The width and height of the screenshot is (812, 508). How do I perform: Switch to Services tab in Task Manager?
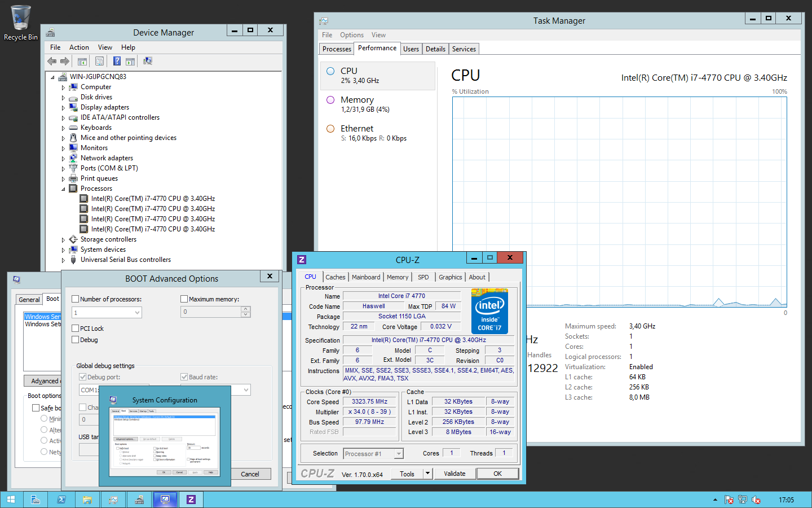tap(464, 49)
